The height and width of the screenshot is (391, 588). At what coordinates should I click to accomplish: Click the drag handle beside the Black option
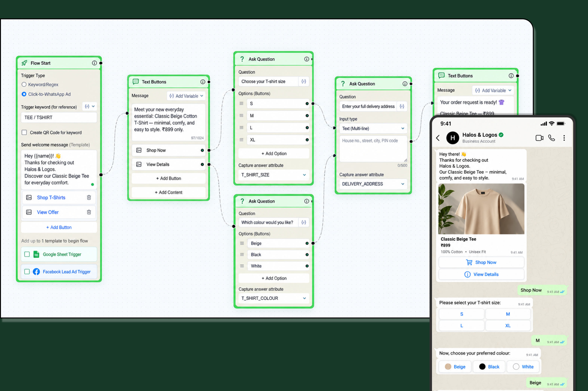coord(242,255)
